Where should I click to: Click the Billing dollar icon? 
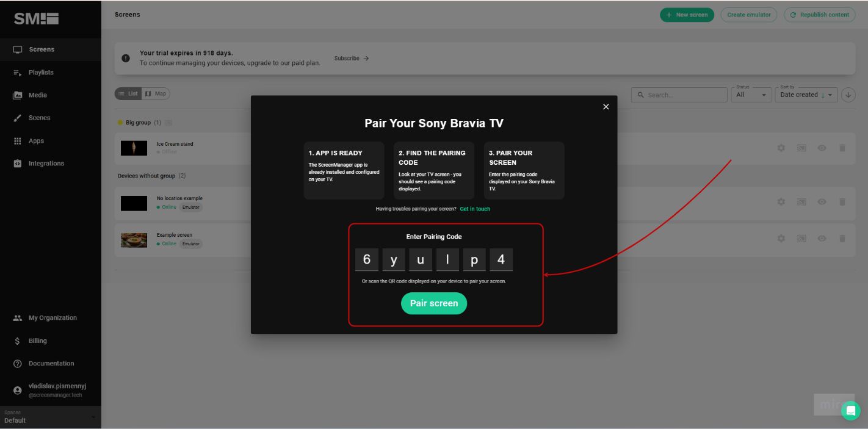[18, 341]
